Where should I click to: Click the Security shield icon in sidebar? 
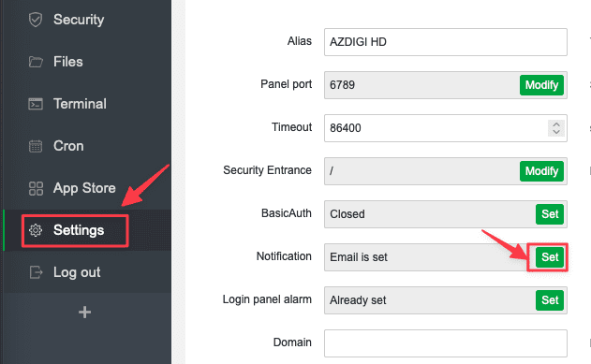click(x=36, y=20)
